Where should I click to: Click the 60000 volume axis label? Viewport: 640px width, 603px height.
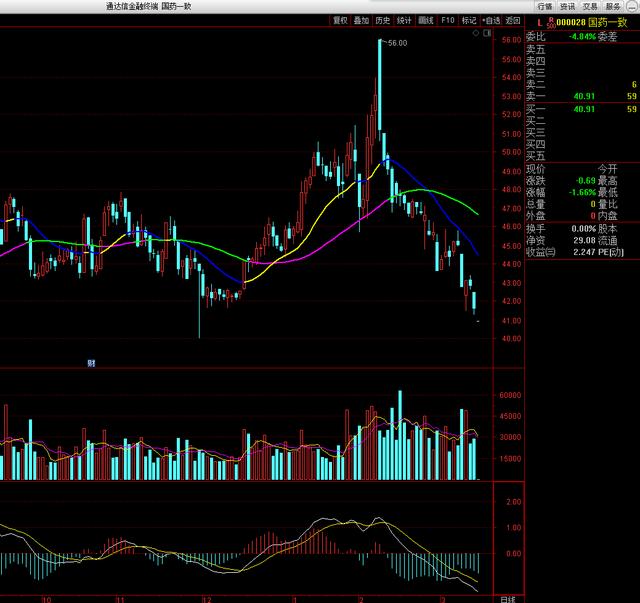coord(510,395)
